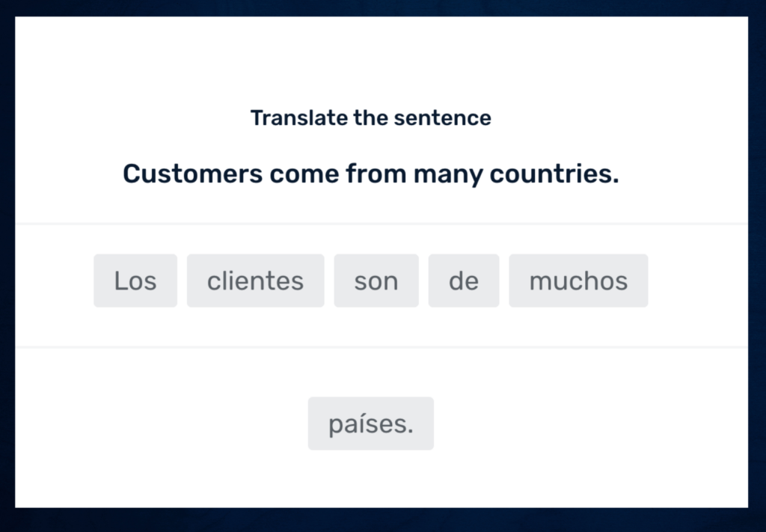
Task: Choose the word "son" from the word bank
Action: point(376,281)
